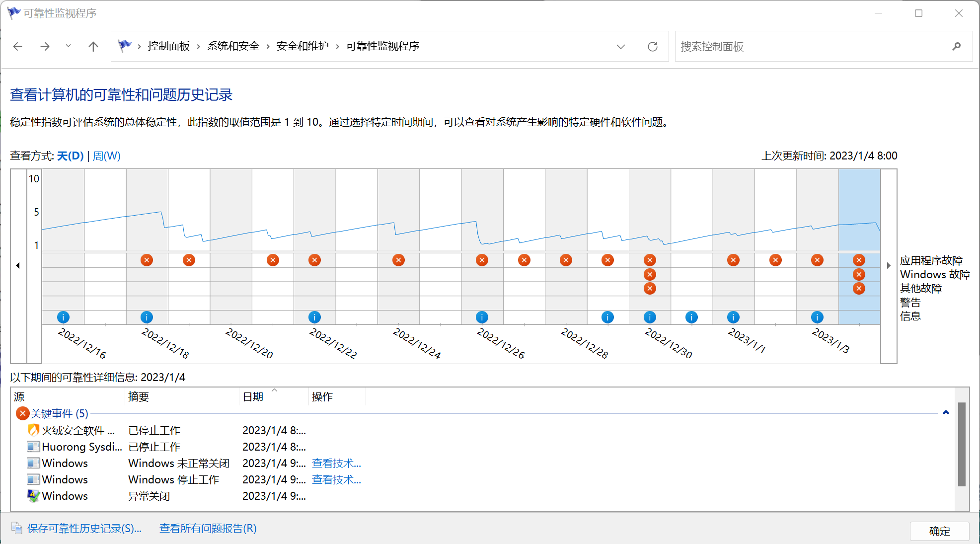This screenshot has width=980, height=544.
Task: Collapse the 关键事件 critical events group
Action: click(x=946, y=412)
